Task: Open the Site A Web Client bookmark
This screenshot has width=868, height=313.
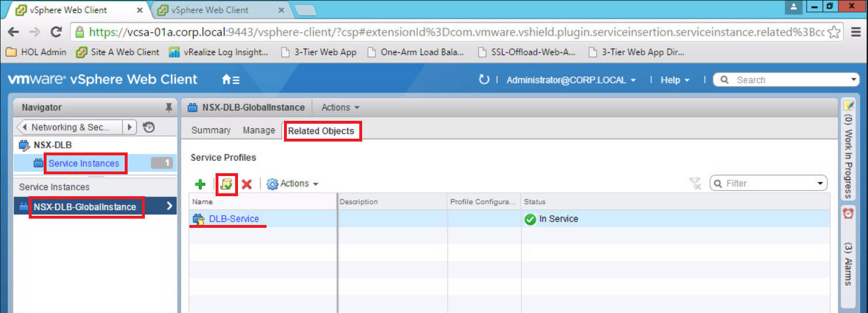Action: tap(118, 52)
